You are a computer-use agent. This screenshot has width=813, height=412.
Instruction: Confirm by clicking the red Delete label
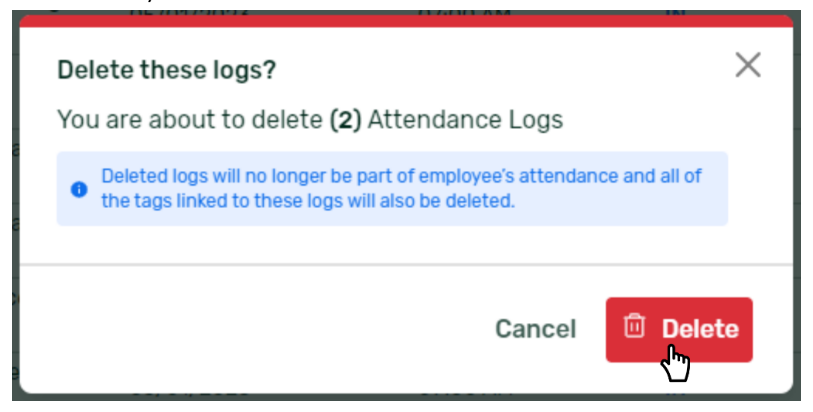(700, 329)
